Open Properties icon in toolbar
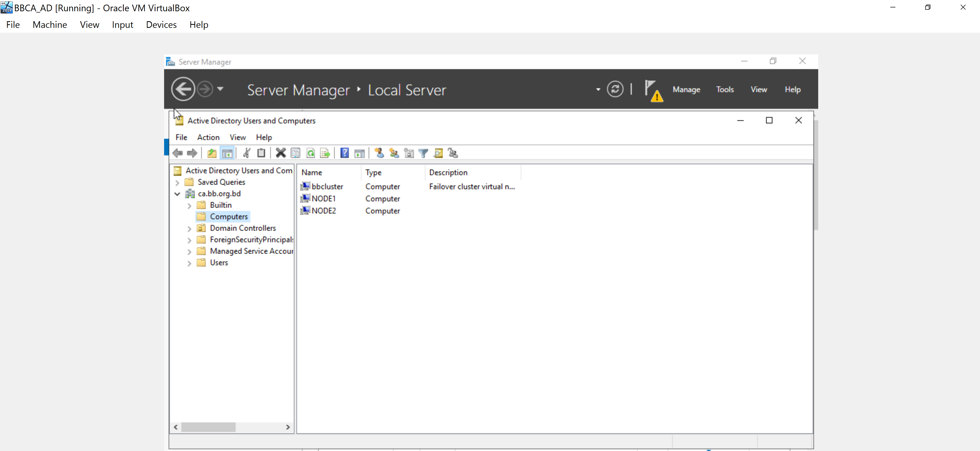 click(x=295, y=153)
